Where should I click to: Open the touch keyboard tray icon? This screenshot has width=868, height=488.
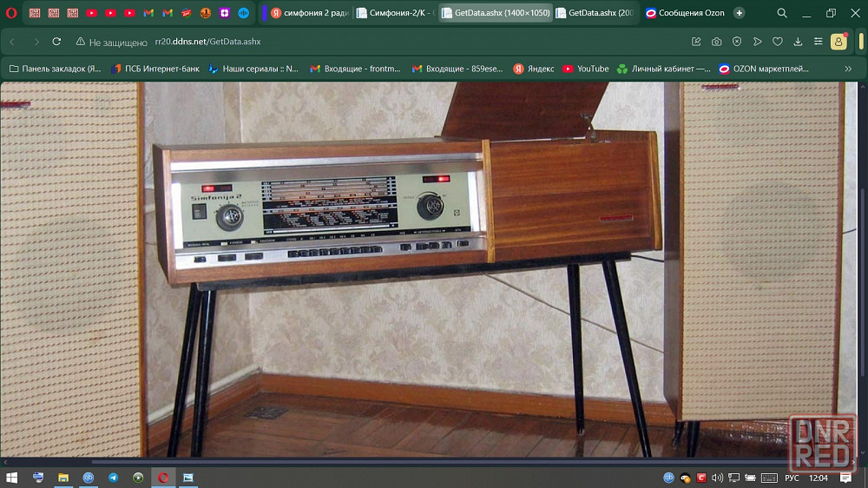(769, 478)
